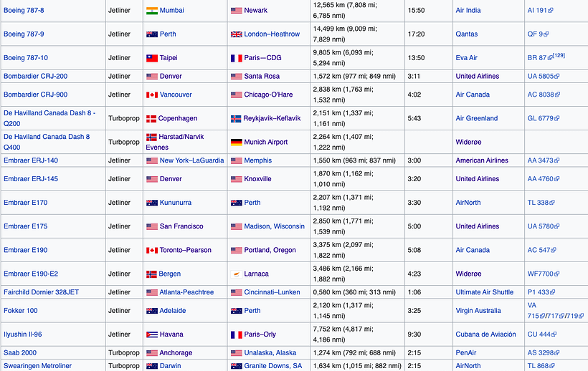This screenshot has height=371, width=588.
Task: Open the Embraer ERJ-140 link
Action: (x=31, y=160)
